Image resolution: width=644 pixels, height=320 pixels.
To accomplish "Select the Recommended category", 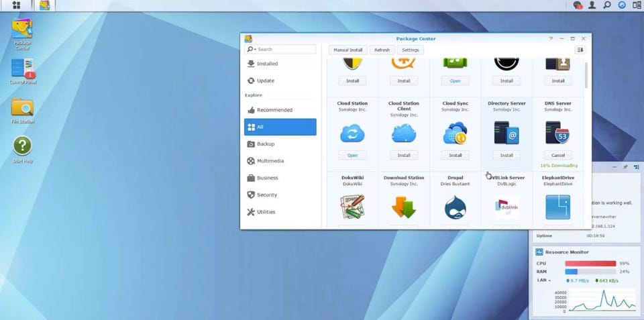I will [x=280, y=110].
